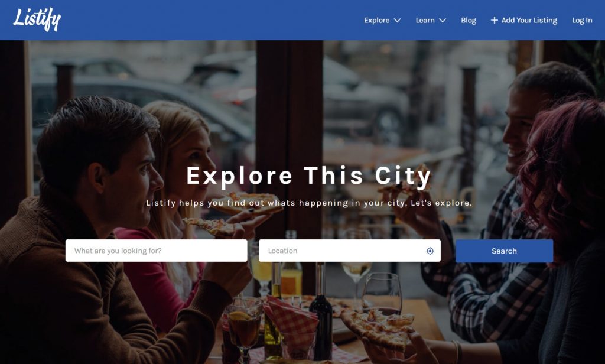
Task: Click the locate-me target icon in Location field
Action: point(430,251)
